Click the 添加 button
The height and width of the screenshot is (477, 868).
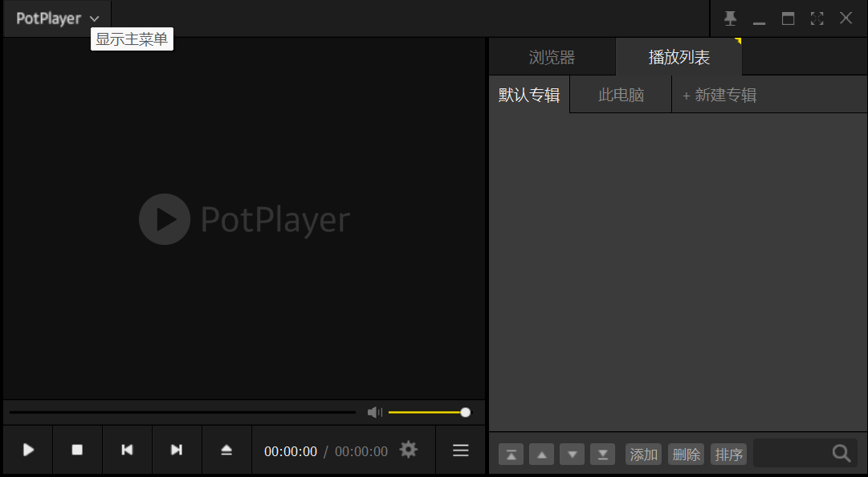pyautogui.click(x=643, y=455)
